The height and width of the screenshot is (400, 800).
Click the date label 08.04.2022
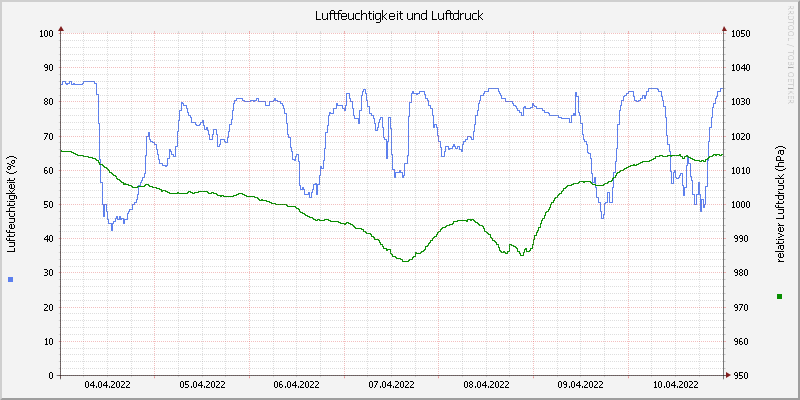pyautogui.click(x=486, y=385)
